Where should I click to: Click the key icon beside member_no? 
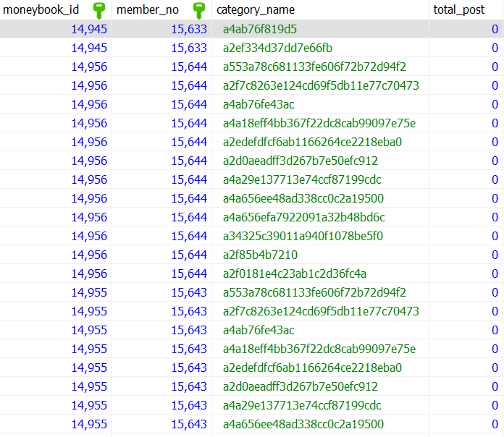coord(198,10)
